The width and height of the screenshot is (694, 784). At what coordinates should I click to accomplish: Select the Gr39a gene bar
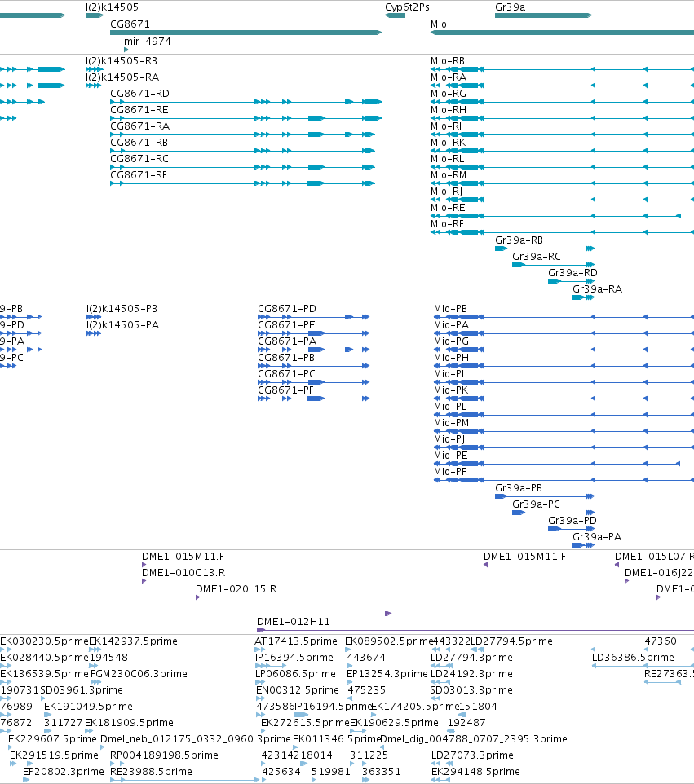(543, 15)
